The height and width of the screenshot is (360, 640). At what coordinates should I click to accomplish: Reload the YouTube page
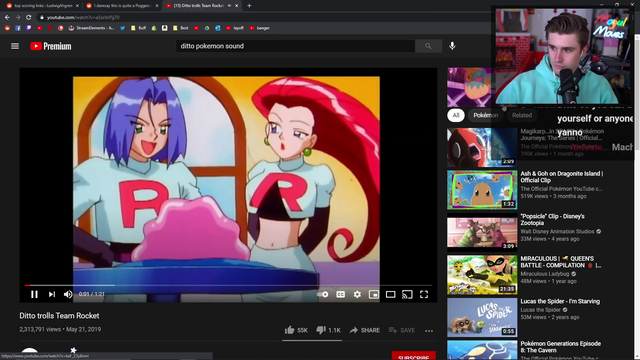29,17
